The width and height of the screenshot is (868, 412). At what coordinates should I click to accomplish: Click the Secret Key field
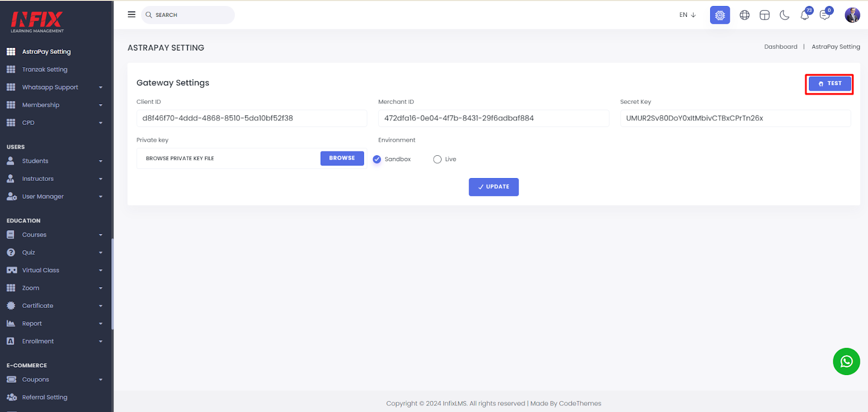pyautogui.click(x=736, y=118)
